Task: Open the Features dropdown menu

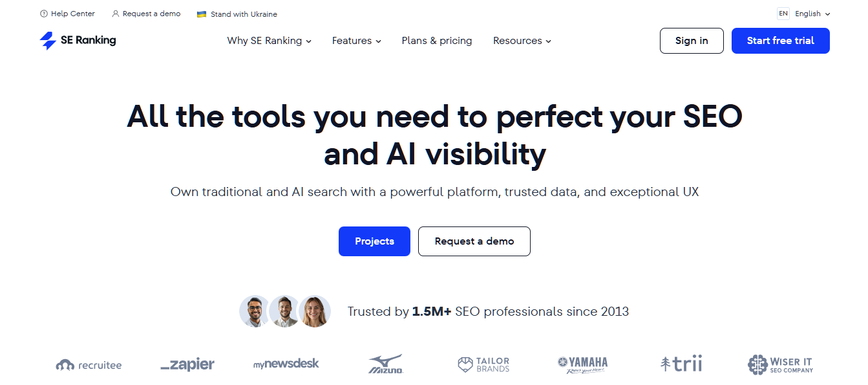Action: tap(356, 40)
